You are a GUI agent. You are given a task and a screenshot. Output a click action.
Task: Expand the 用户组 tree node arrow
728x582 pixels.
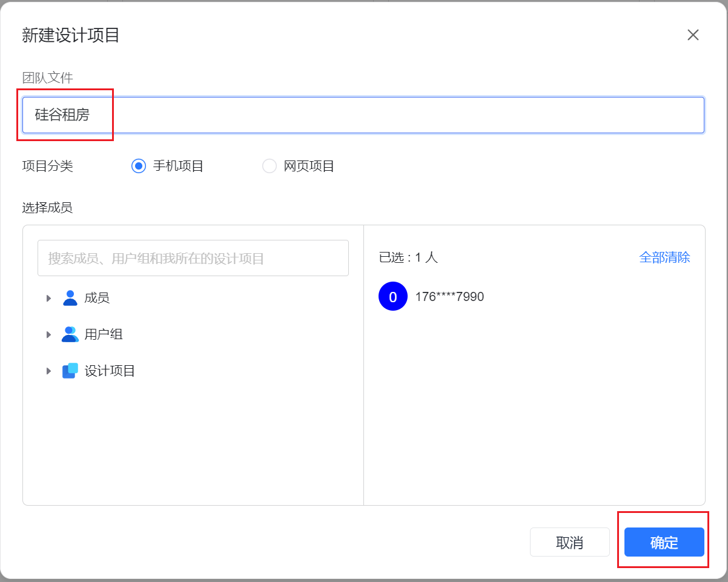point(49,334)
